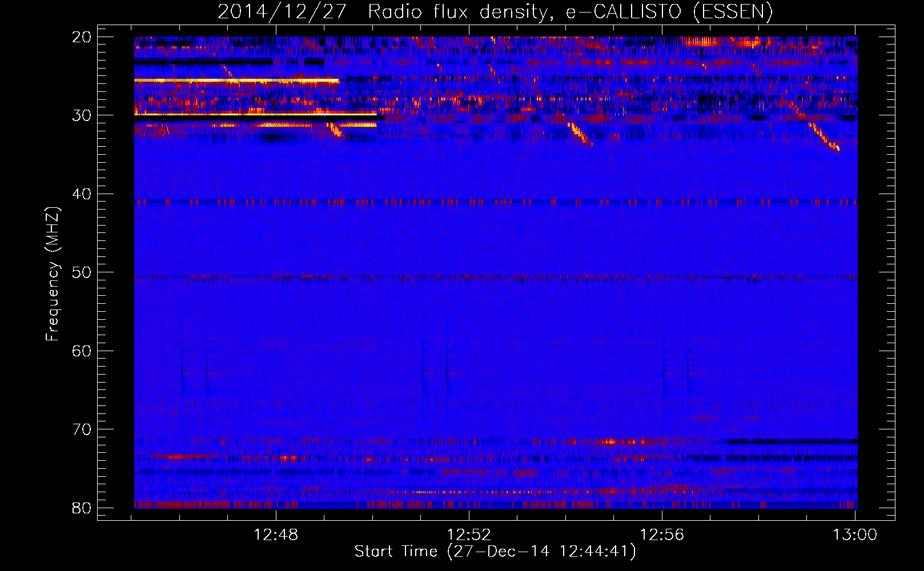The width and height of the screenshot is (924, 571).
Task: Click the '12:56' time tick label
Action: click(x=662, y=534)
